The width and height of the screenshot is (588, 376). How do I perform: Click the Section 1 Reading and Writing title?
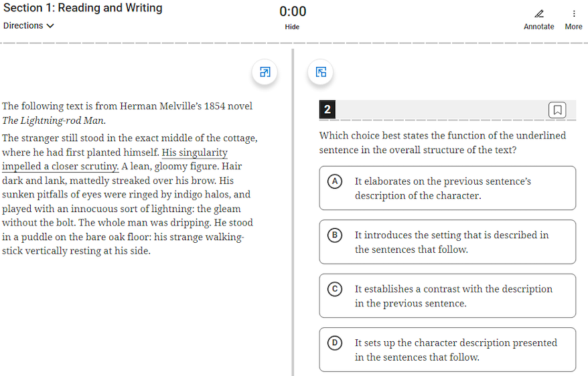click(x=83, y=9)
